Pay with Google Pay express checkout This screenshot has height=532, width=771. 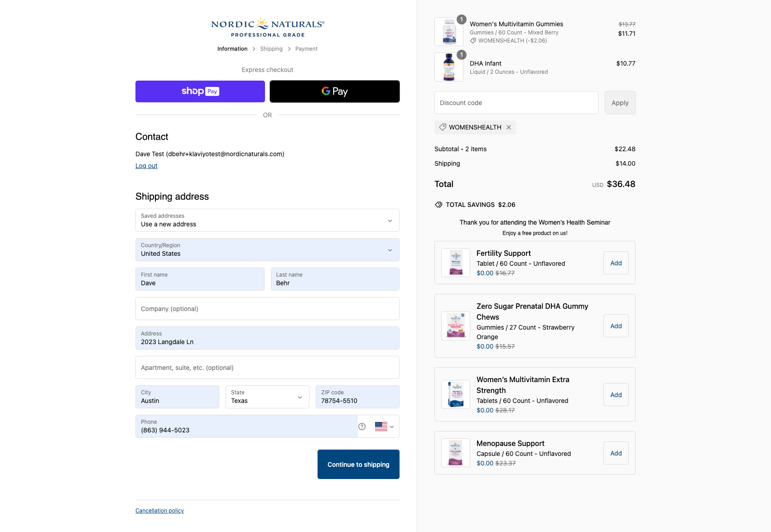pyautogui.click(x=334, y=91)
